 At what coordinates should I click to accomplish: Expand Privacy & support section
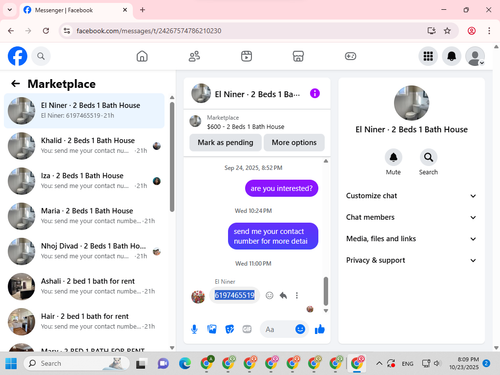[411, 260]
